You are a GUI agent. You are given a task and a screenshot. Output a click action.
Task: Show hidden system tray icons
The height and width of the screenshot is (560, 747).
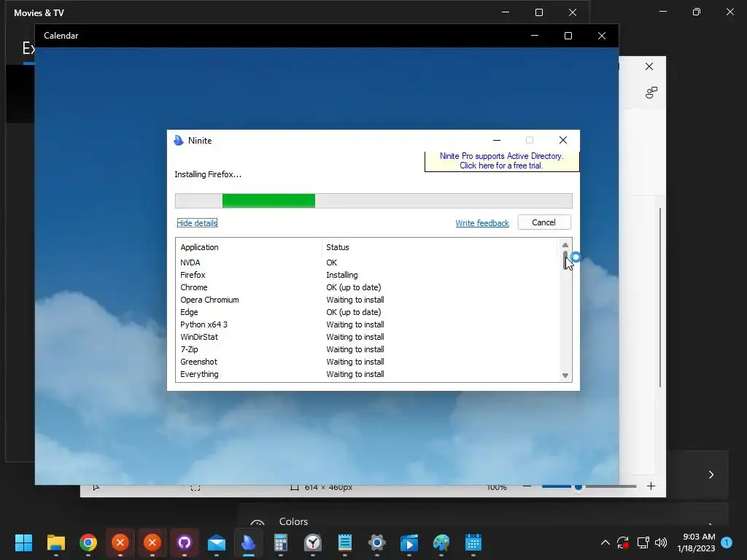605,542
